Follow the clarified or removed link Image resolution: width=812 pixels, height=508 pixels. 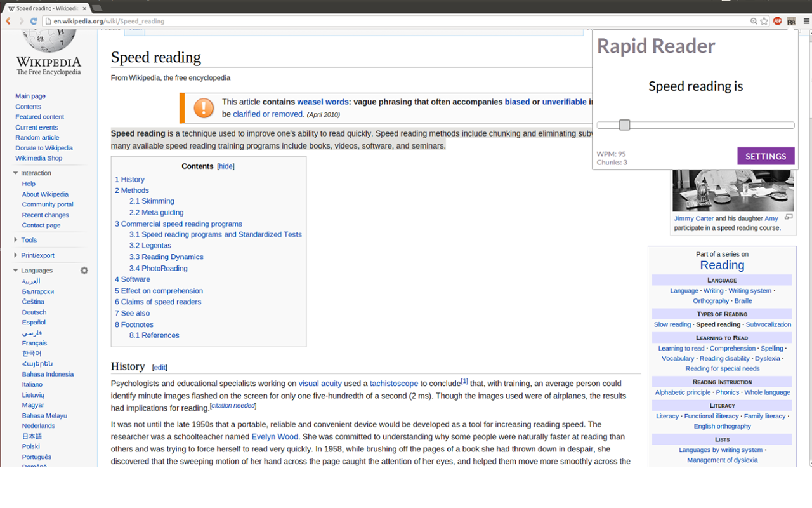point(268,114)
